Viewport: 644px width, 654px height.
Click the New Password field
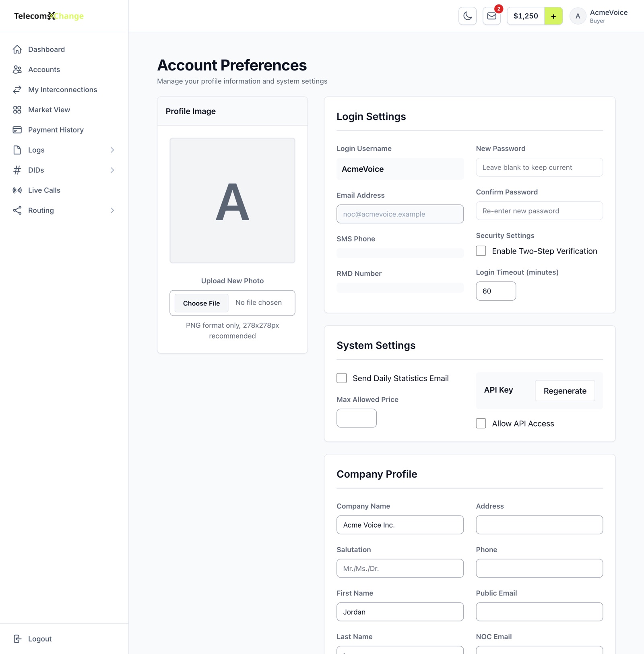point(539,167)
